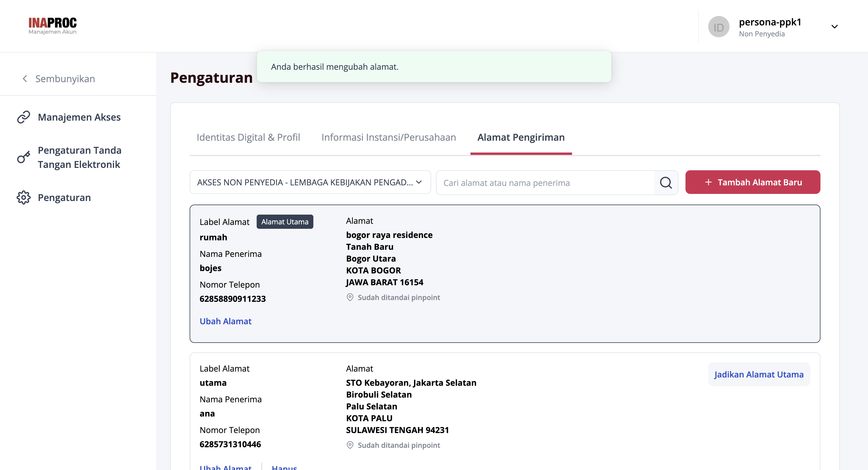868x470 pixels.
Task: Click the success notification 'Anda berhasil mengubah alamat.'
Action: pyautogui.click(x=434, y=67)
